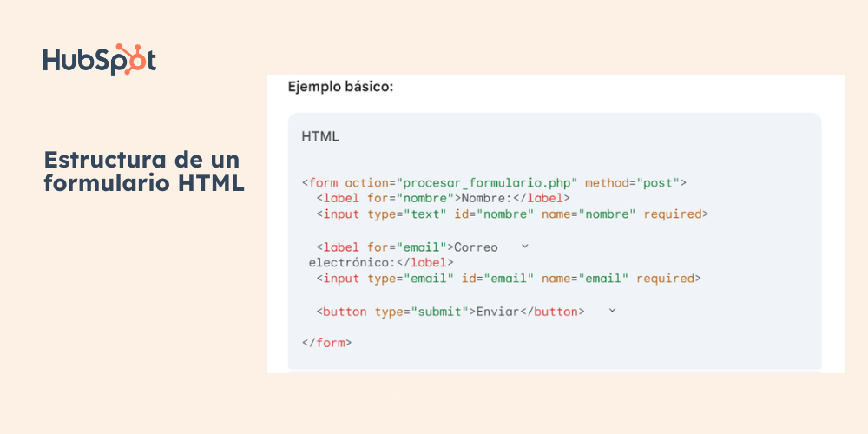Expand the chevron after the button tag line
Viewport: 868px width, 434px height.
point(612,311)
